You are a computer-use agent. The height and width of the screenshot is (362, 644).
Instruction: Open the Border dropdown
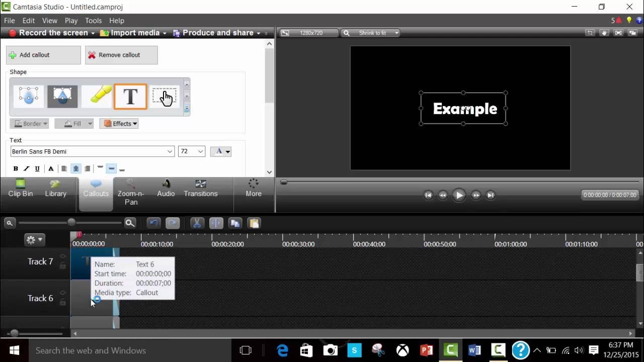tap(29, 124)
